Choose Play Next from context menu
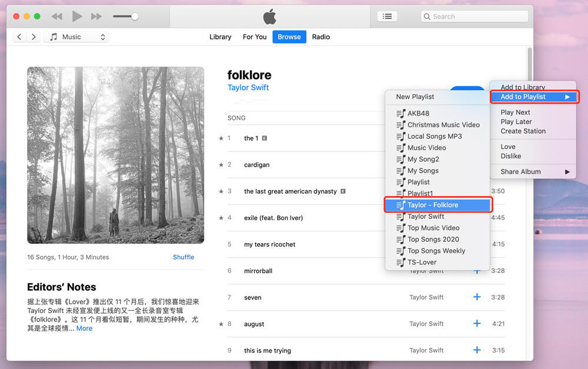Viewport: 588px width, 369px height. pos(533,112)
